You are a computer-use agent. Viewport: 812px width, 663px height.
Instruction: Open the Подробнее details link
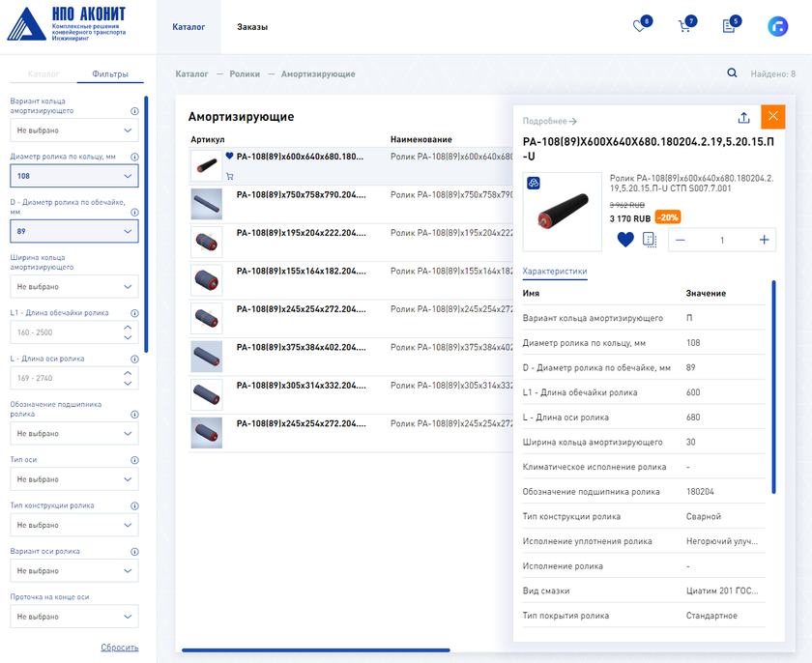point(549,121)
